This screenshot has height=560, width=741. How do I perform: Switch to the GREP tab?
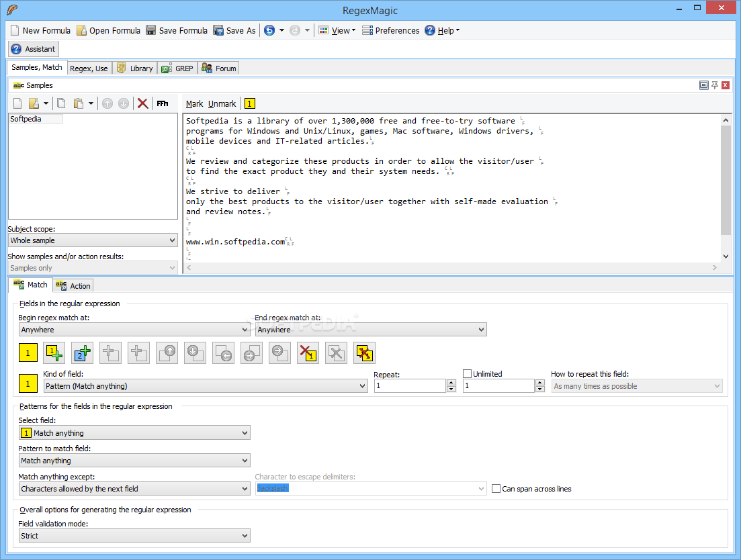coord(177,68)
